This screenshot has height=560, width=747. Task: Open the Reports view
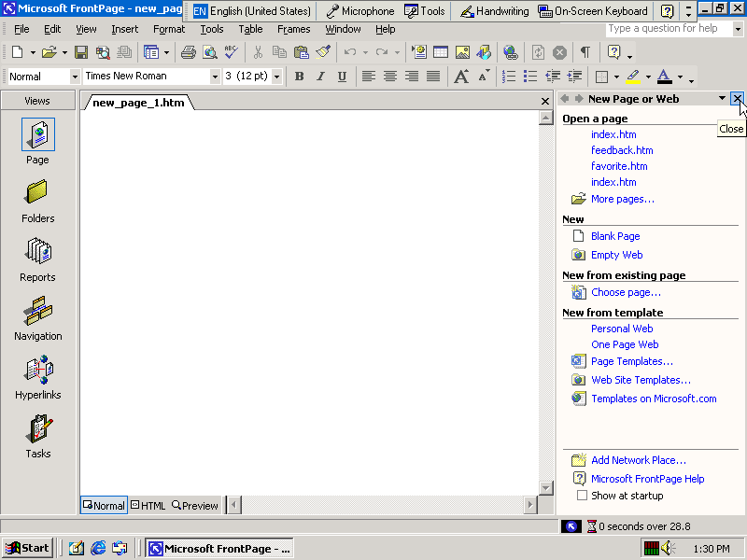(x=37, y=253)
